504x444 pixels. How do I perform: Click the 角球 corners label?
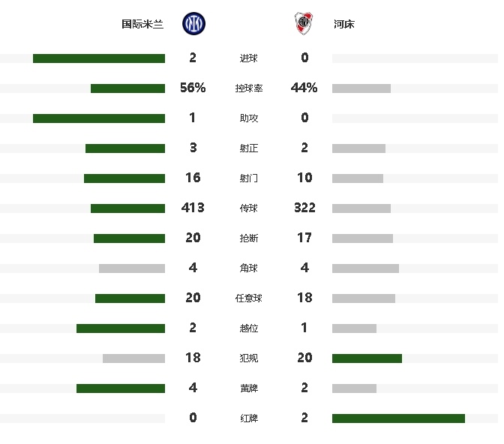click(x=249, y=268)
